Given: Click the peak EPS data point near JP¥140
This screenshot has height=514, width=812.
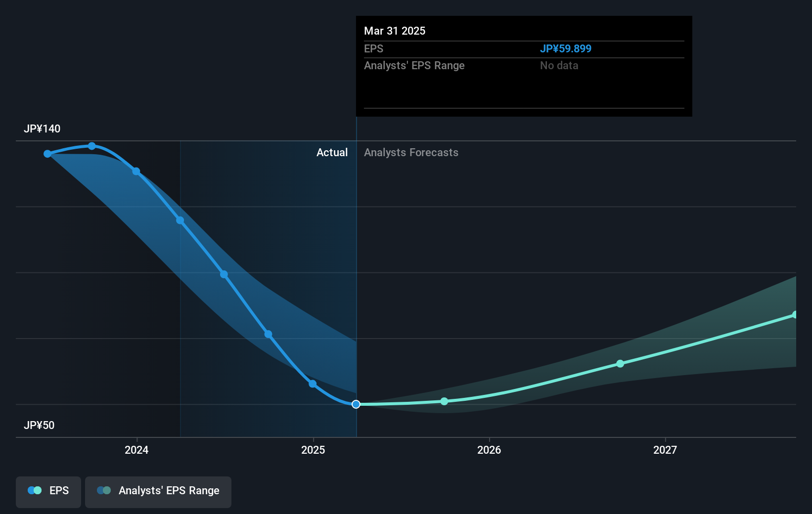Looking at the screenshot, I should pyautogui.click(x=92, y=146).
